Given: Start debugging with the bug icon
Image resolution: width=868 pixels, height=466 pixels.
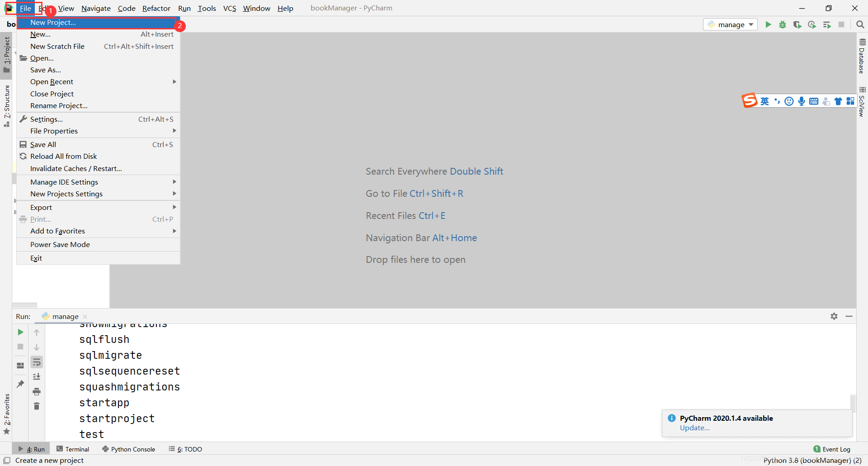Looking at the screenshot, I should pyautogui.click(x=783, y=24).
